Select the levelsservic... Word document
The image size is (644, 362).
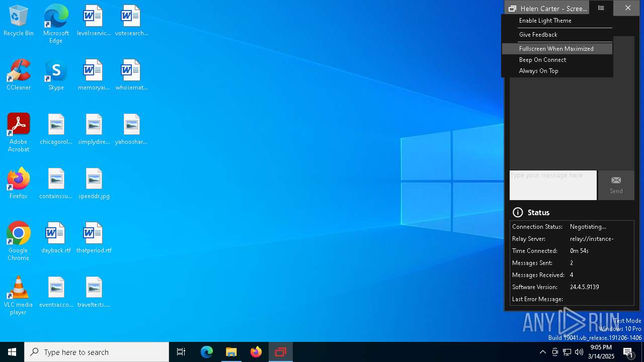[94, 21]
